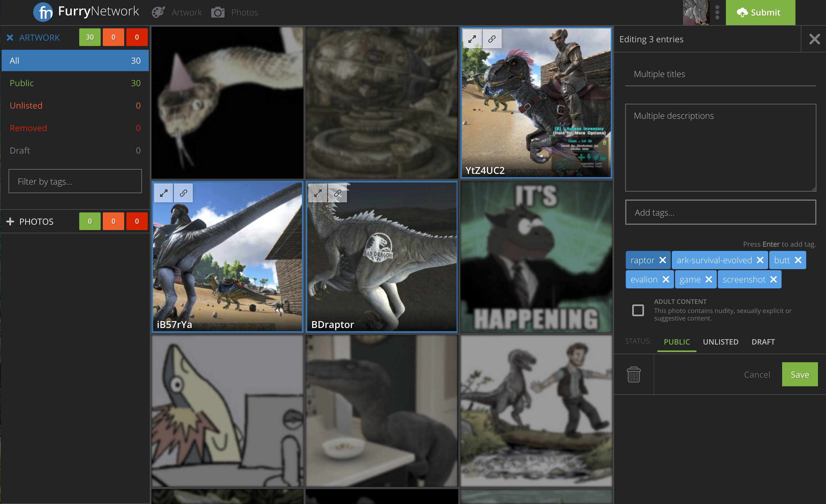Open the user avatar menu
This screenshot has width=826, height=504.
click(696, 12)
